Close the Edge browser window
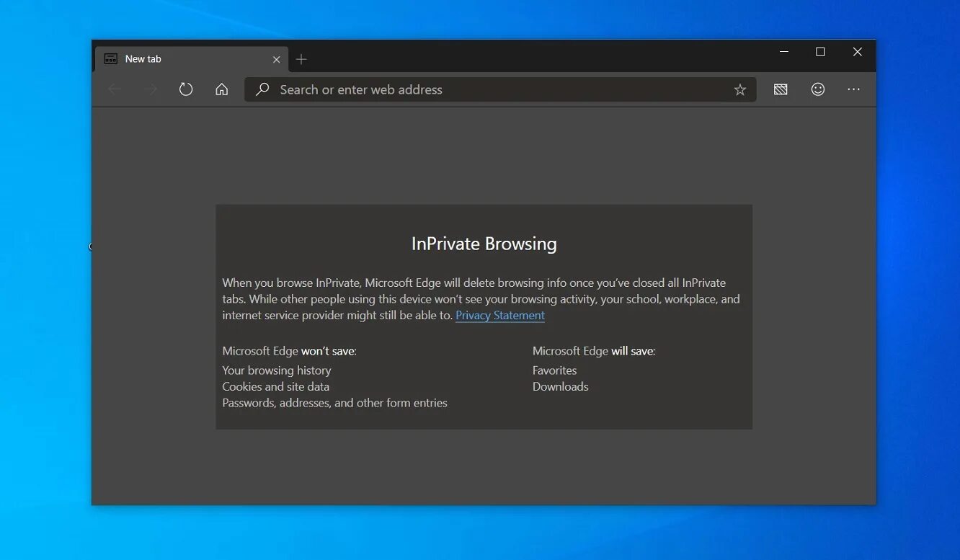 pyautogui.click(x=858, y=52)
